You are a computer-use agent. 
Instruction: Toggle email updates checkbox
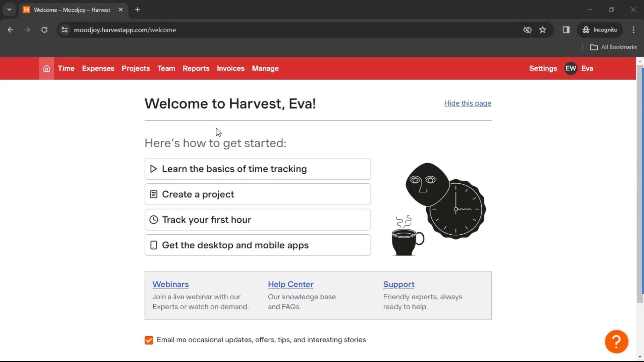(x=149, y=340)
